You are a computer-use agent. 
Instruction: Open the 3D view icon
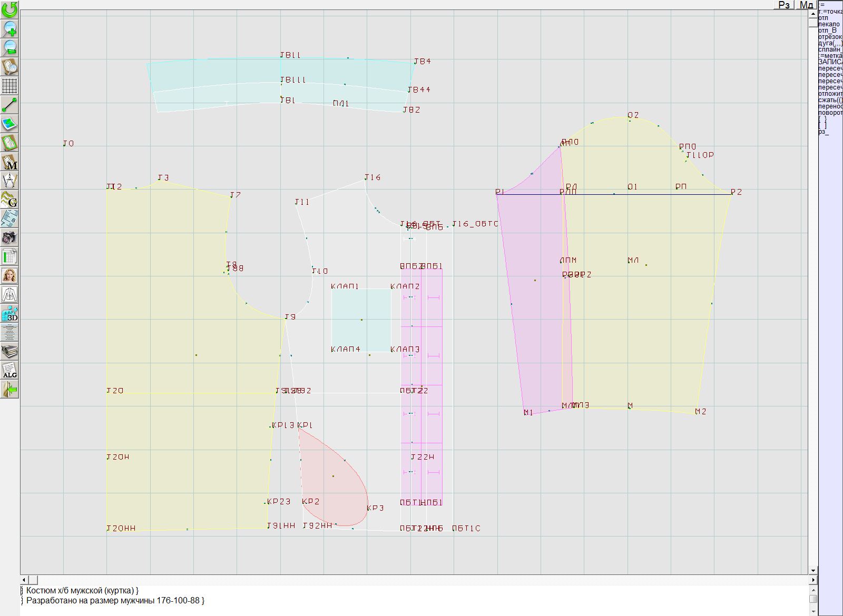click(x=9, y=313)
